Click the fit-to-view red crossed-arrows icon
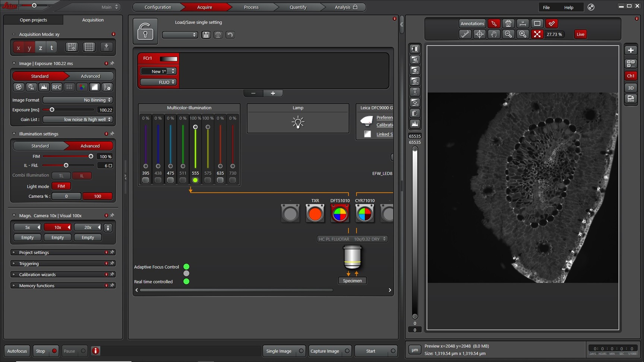This screenshot has width=644, height=362. (537, 34)
